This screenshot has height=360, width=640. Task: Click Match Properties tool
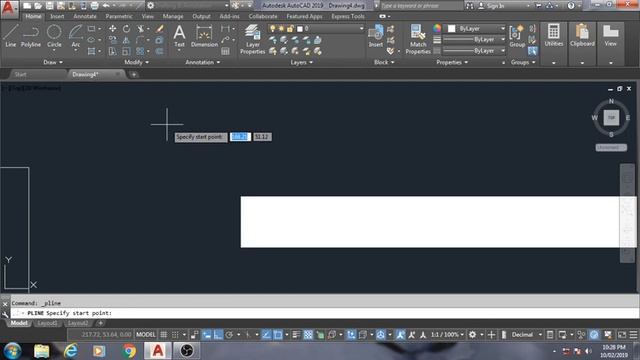(x=418, y=39)
